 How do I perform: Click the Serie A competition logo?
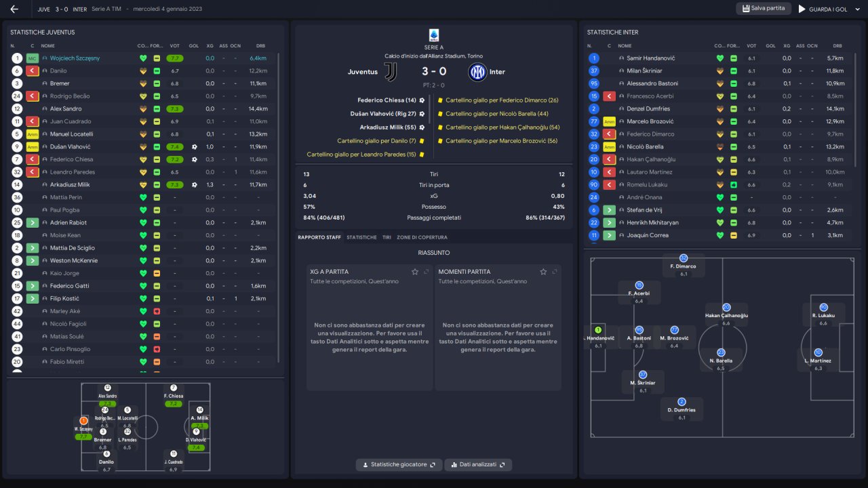[x=434, y=36]
